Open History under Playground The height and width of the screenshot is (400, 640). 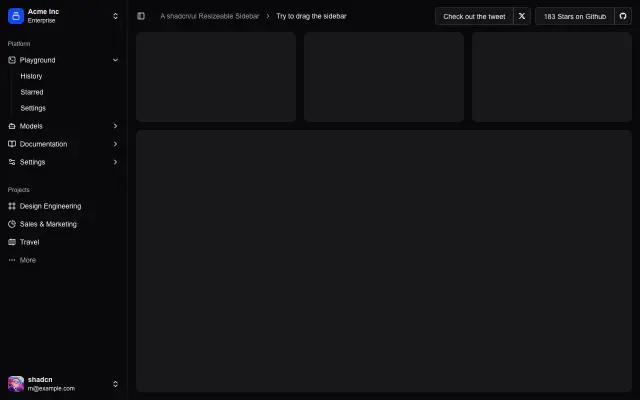pos(31,76)
